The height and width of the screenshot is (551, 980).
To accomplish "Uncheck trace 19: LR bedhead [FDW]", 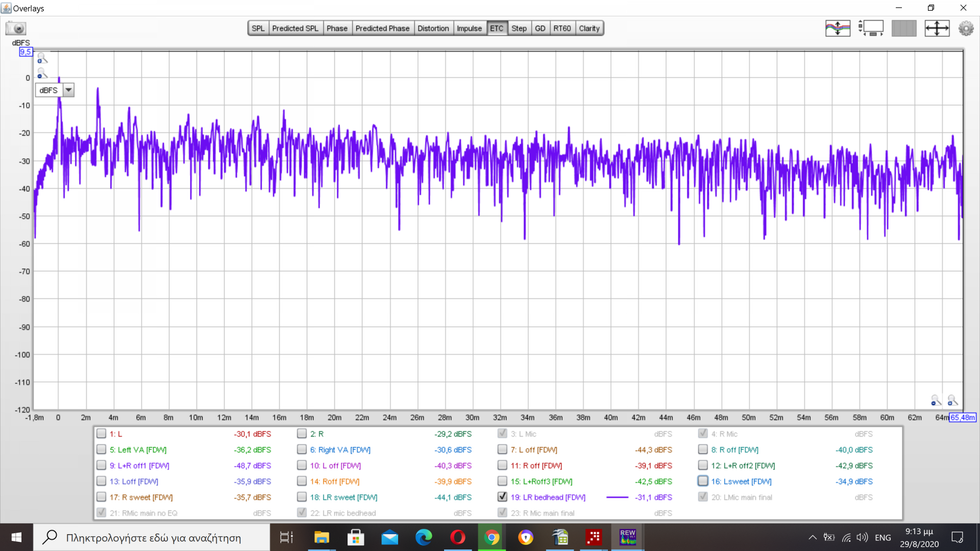I will coord(502,497).
